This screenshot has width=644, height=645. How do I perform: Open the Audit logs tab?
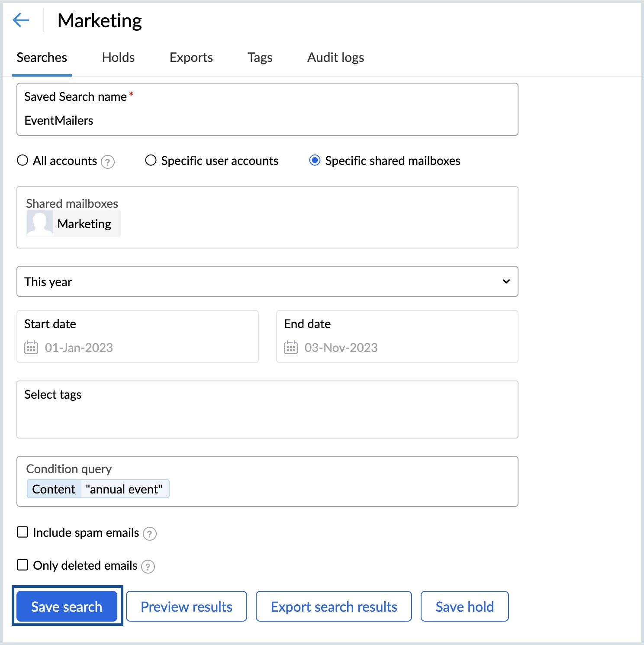[x=335, y=58]
